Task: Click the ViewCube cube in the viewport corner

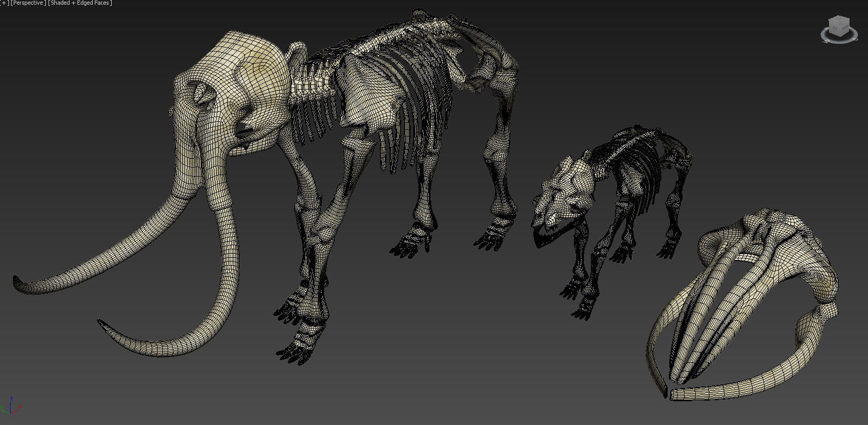Action: (x=839, y=25)
